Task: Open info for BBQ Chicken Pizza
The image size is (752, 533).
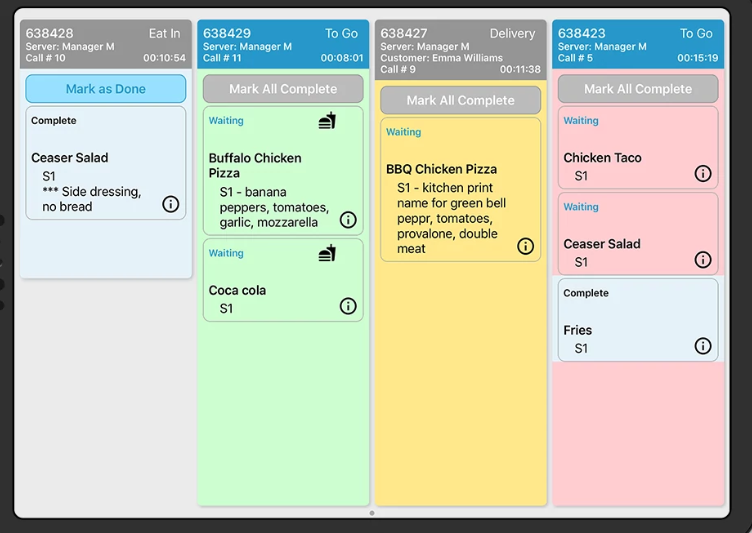Action: [x=526, y=246]
